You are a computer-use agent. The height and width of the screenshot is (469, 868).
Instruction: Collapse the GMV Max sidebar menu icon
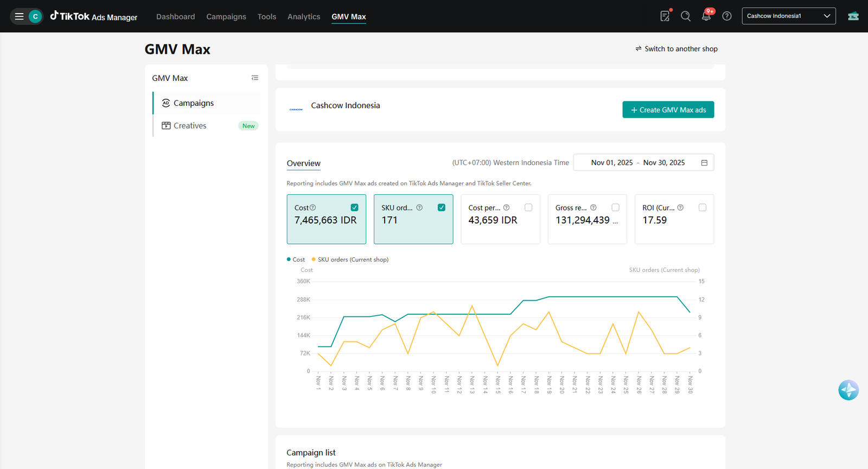(x=255, y=78)
